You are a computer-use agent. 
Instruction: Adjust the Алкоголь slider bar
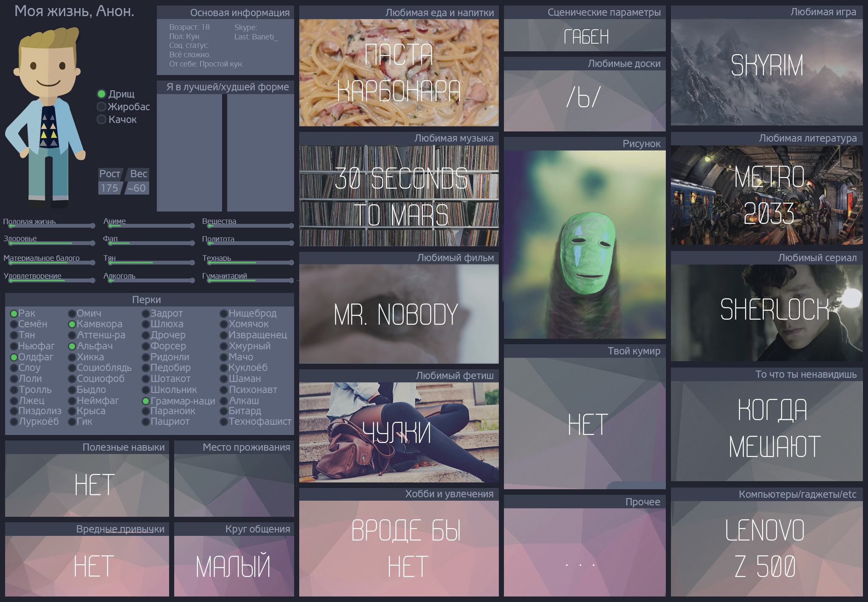150,281
